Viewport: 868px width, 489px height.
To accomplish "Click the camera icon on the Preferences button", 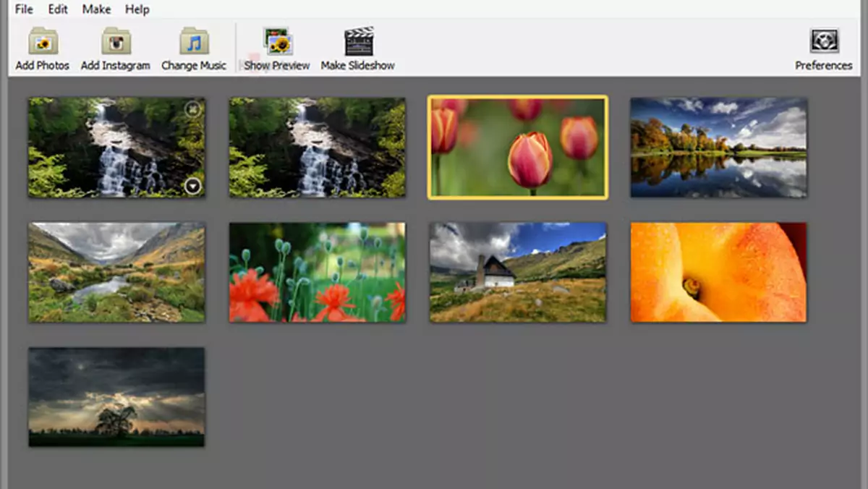I will (823, 42).
